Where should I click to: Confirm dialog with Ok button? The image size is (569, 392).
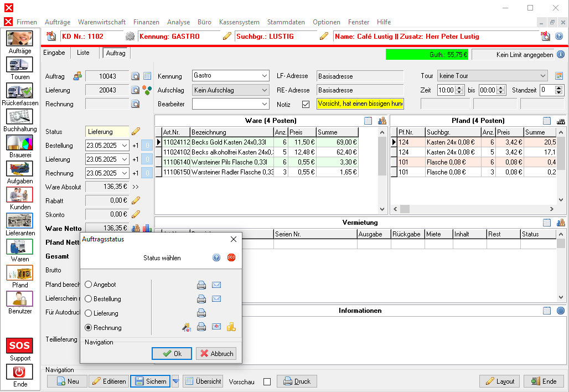(172, 354)
